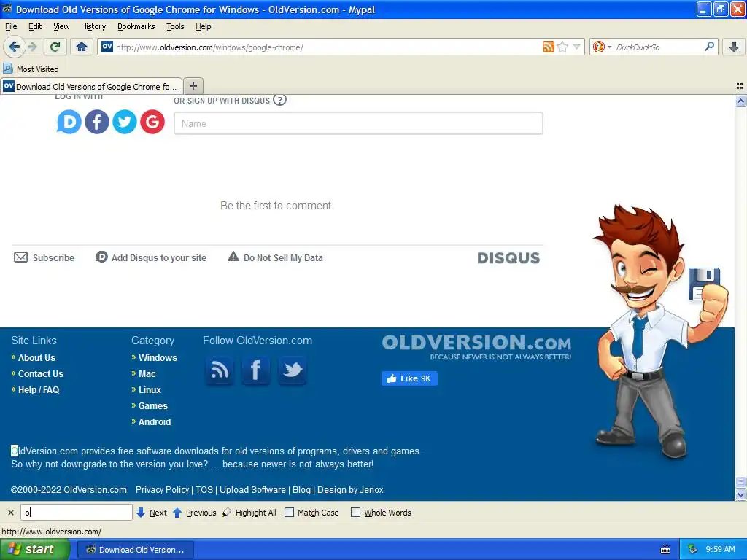Open the View menu

tap(61, 26)
